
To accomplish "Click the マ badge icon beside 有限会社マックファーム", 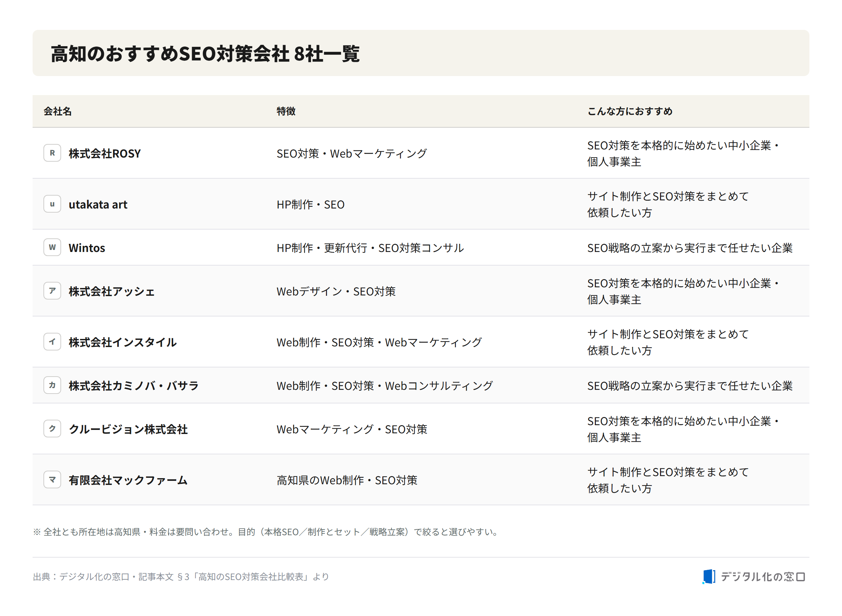I will click(52, 480).
